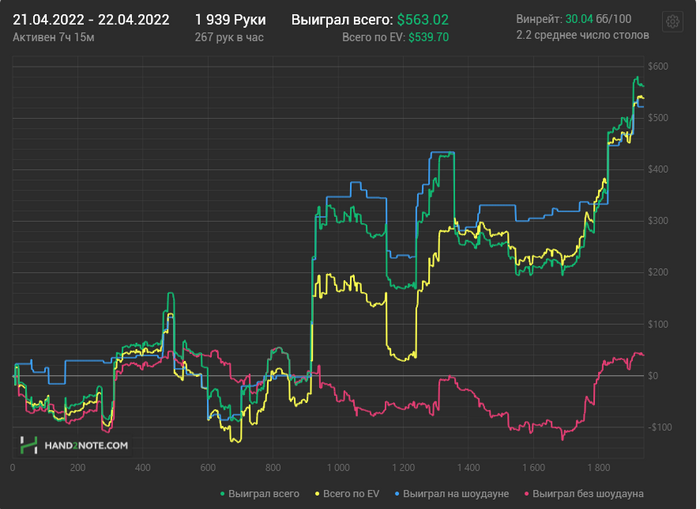Click the 1 000 hands x-axis marker

(338, 467)
